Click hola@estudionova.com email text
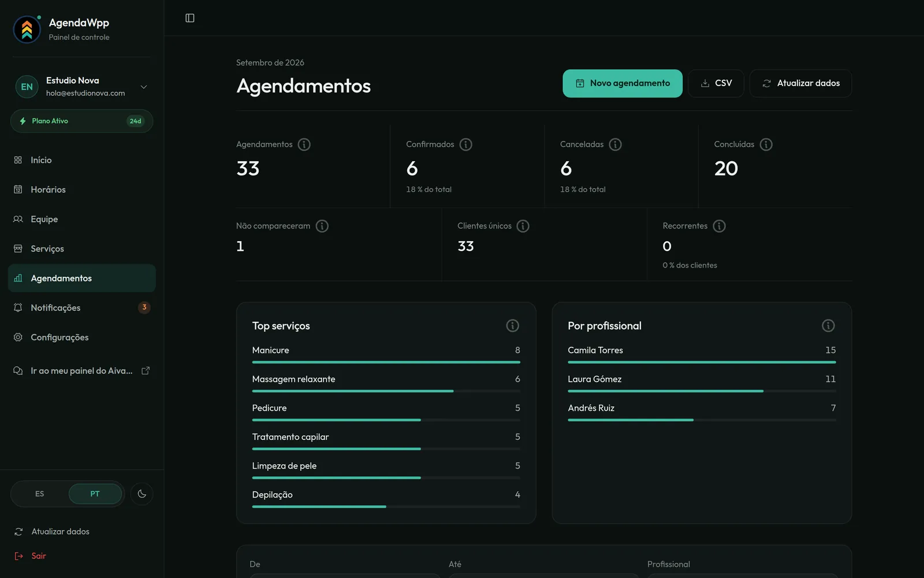Screen dimensions: 924x578 click(85, 93)
